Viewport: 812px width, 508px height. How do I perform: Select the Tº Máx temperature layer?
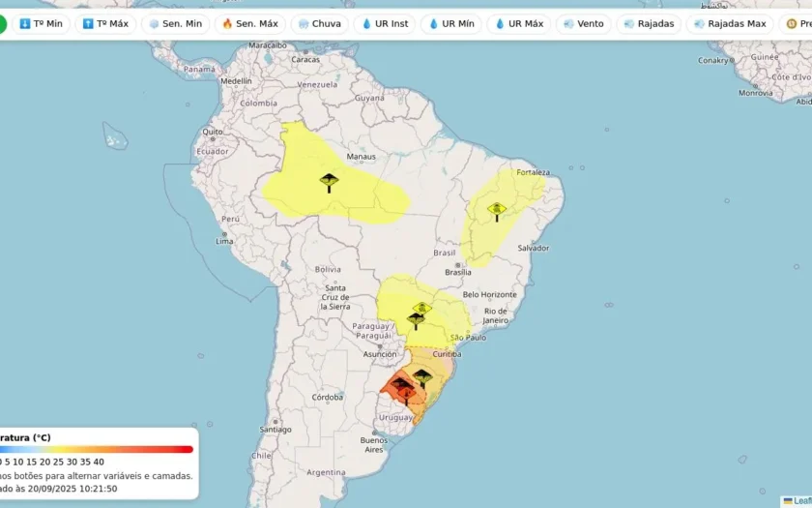tap(105, 24)
